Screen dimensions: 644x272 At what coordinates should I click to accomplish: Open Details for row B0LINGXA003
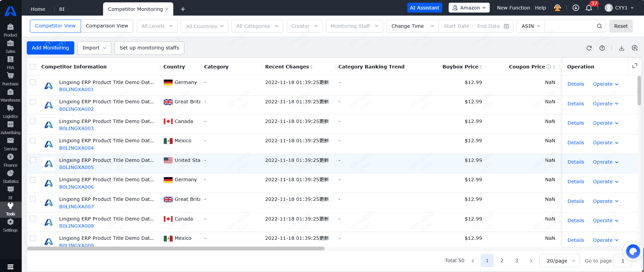point(576,123)
